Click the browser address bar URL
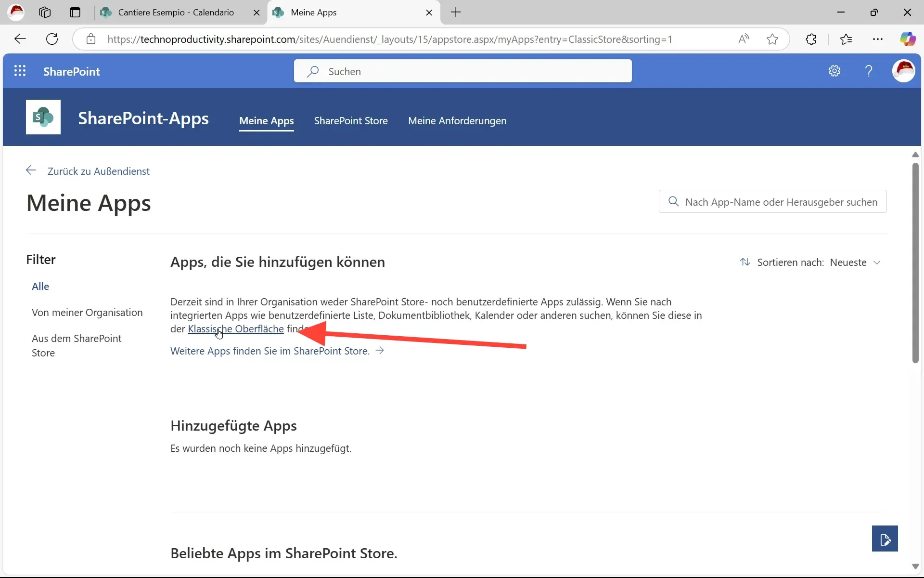The image size is (924, 578). [390, 39]
